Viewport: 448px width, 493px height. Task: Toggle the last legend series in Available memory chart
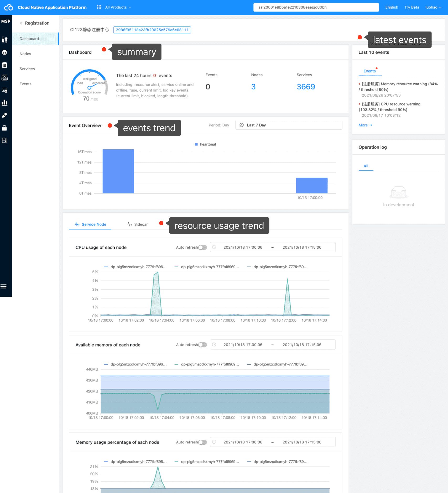(x=277, y=364)
